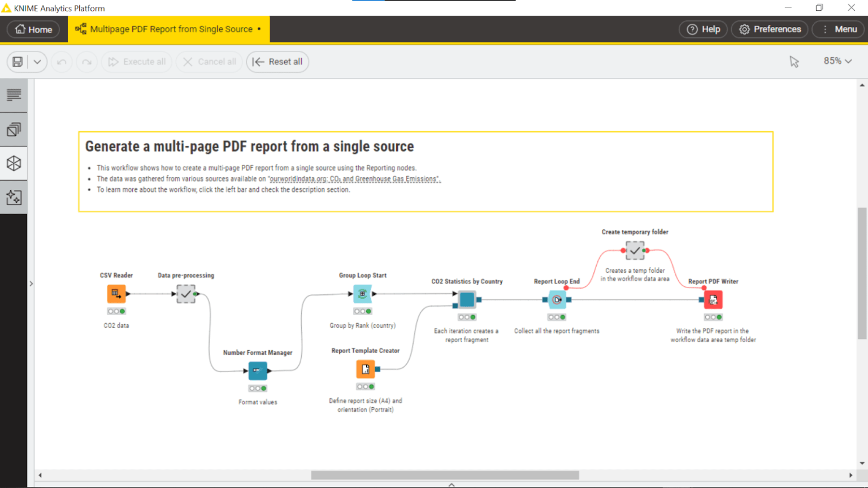
Task: Expand the save options dropdown arrow
Action: click(37, 62)
